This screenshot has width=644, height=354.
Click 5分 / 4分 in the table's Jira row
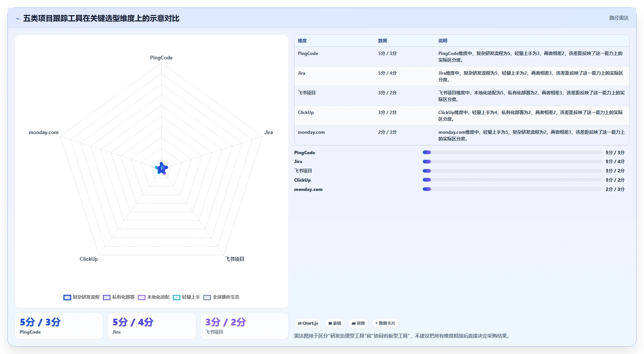(x=387, y=73)
